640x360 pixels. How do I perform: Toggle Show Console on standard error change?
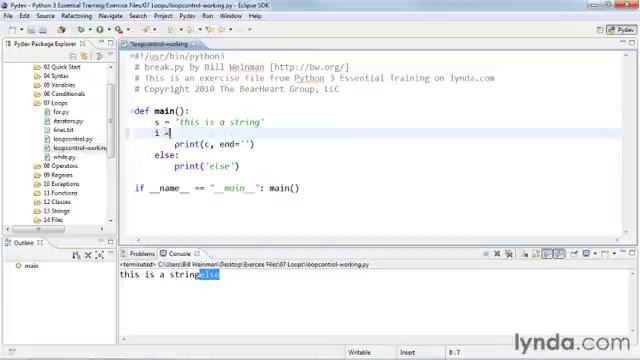click(x=559, y=254)
